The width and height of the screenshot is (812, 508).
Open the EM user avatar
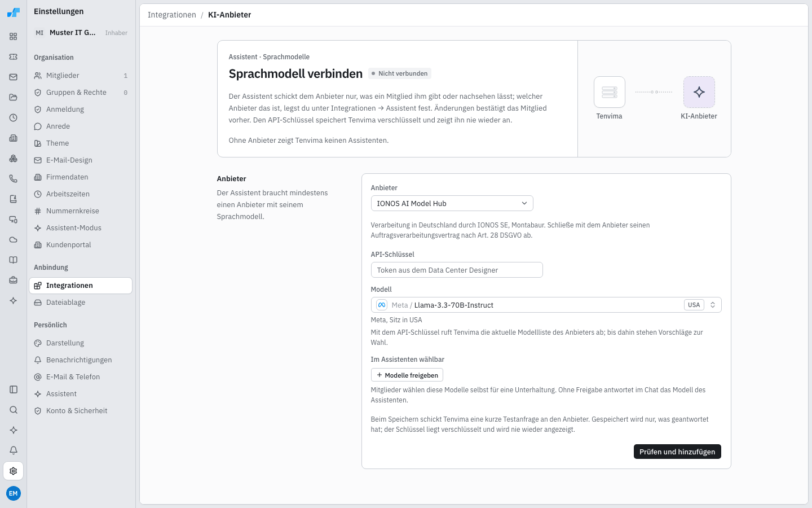click(14, 493)
